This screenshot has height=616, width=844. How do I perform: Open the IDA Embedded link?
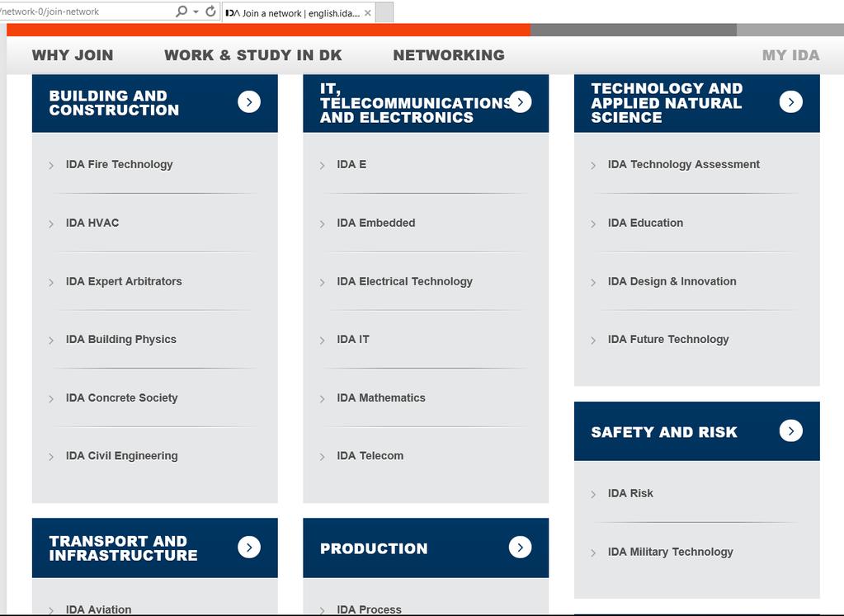[376, 223]
